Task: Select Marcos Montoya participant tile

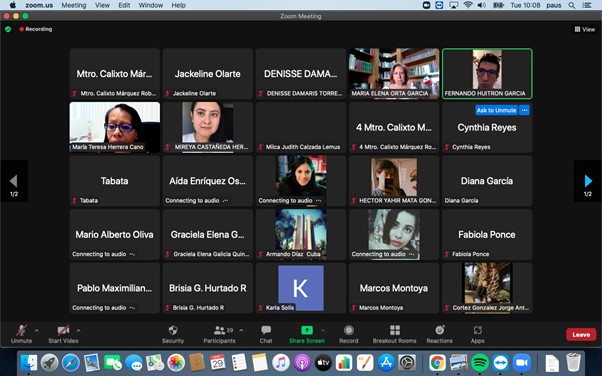Action: (x=394, y=288)
